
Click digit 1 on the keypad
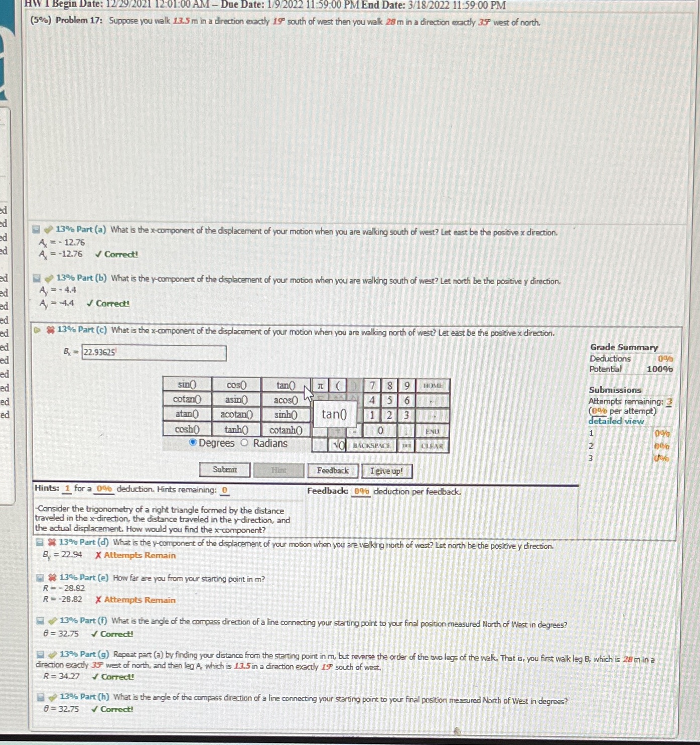pos(372,416)
